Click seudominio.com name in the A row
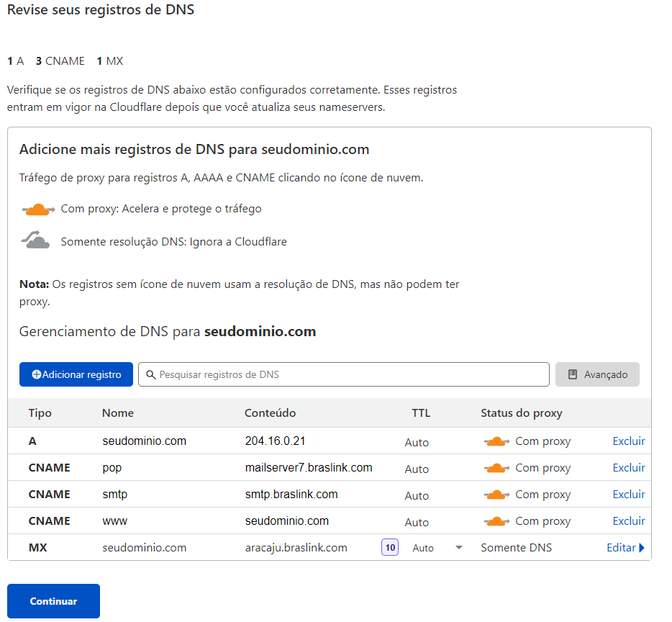Screen dimensions: 672x622 tap(145, 441)
